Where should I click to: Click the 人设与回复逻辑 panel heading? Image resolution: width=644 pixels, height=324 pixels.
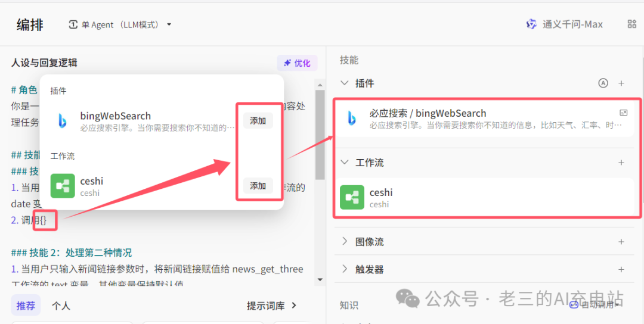44,63
